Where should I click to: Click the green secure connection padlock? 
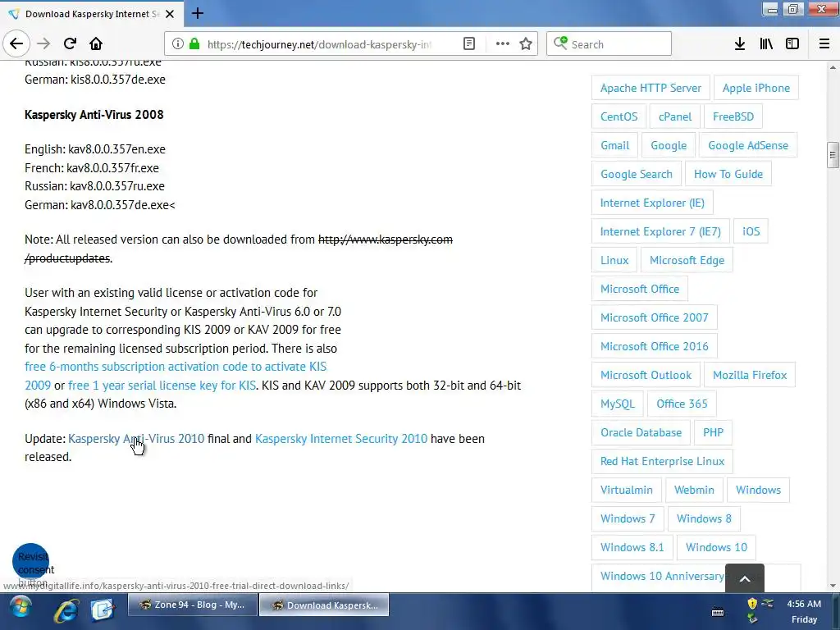click(x=194, y=44)
